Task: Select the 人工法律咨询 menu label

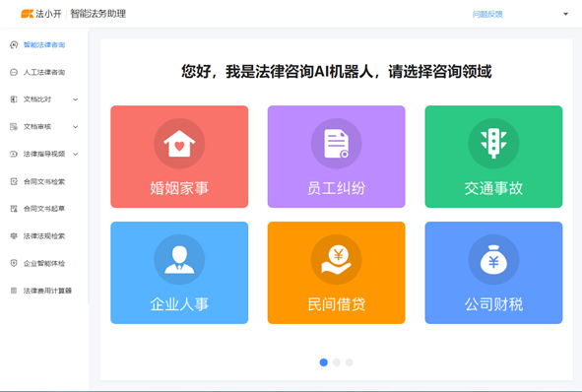Action: (44, 72)
